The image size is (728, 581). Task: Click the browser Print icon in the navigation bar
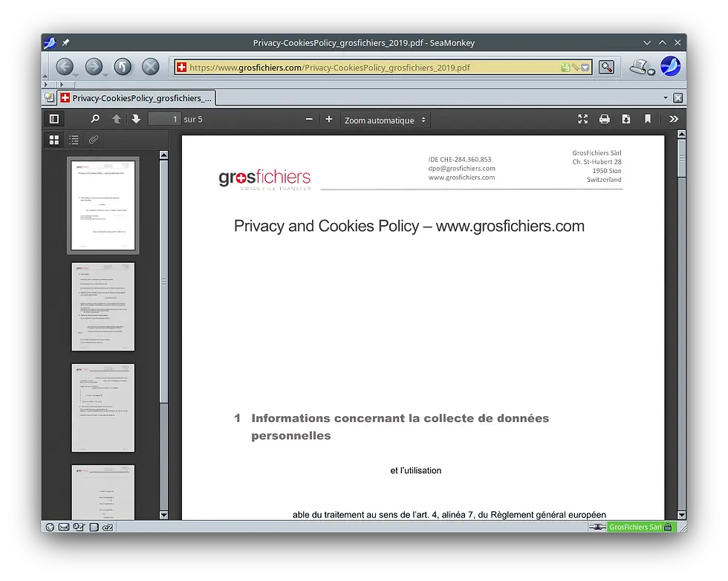click(640, 67)
